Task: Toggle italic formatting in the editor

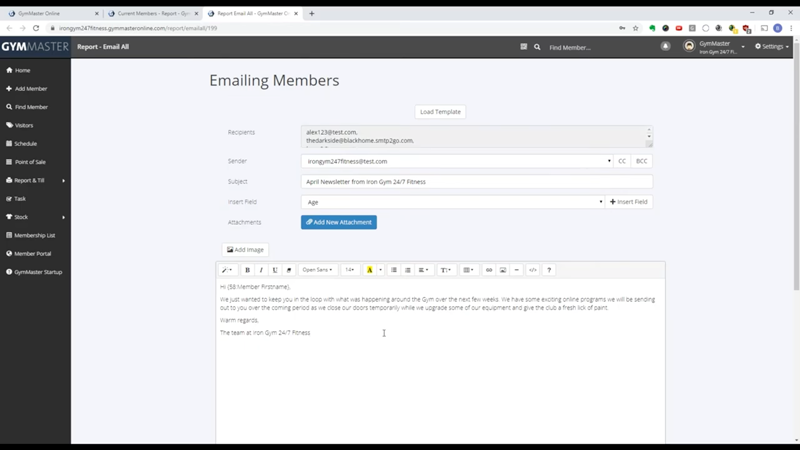Action: 261,270
